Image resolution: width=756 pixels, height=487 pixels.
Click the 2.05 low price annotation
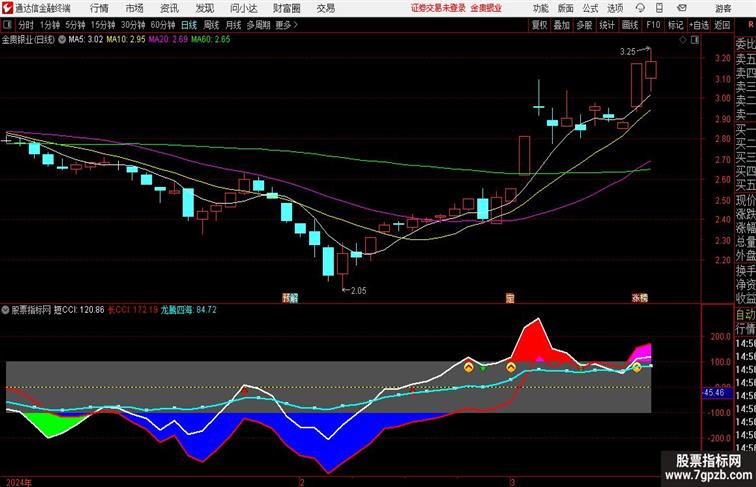click(358, 291)
